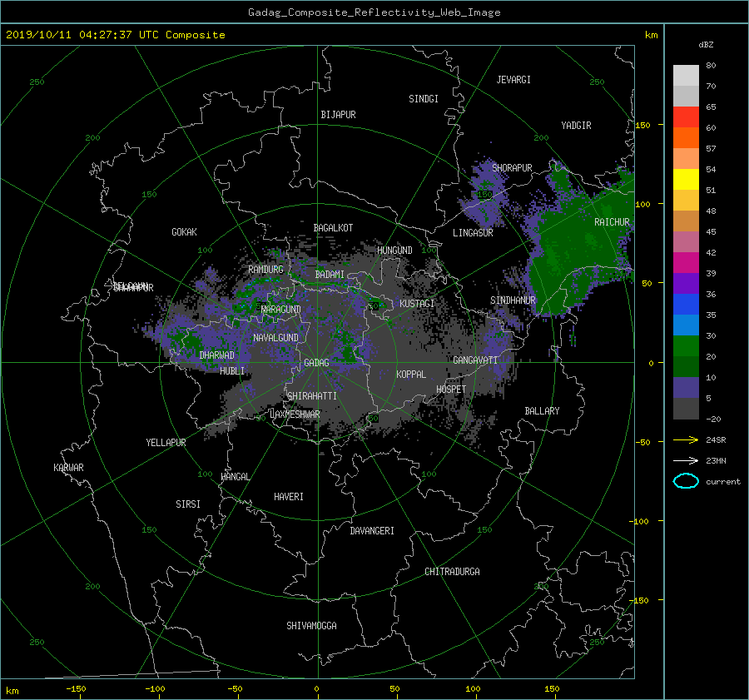Click the HUNGUND city label
The image size is (749, 700).
394,251
